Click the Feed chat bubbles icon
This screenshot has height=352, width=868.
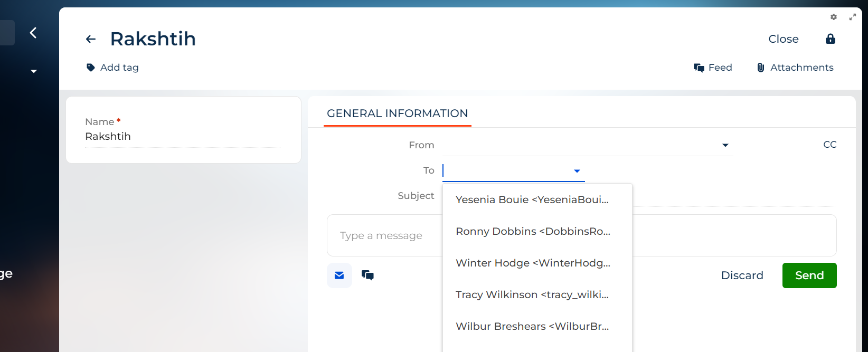click(x=699, y=68)
